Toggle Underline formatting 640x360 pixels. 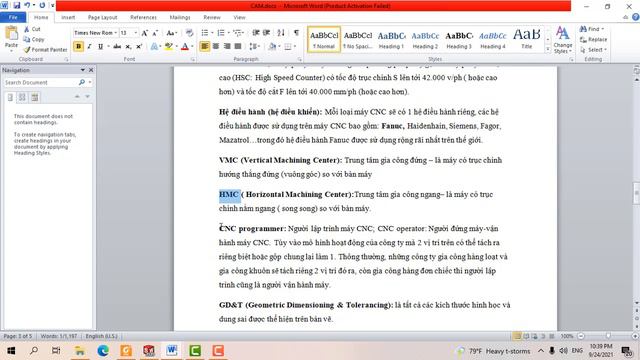(100, 47)
